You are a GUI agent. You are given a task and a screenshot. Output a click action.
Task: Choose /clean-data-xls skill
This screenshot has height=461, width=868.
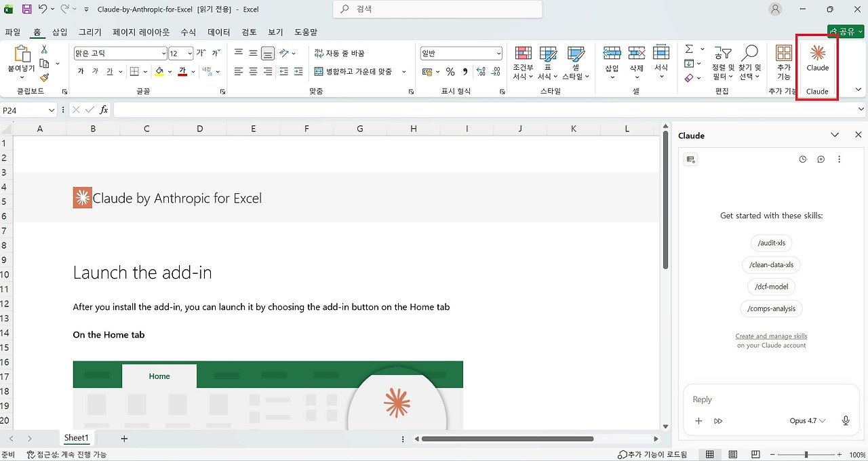coord(771,264)
